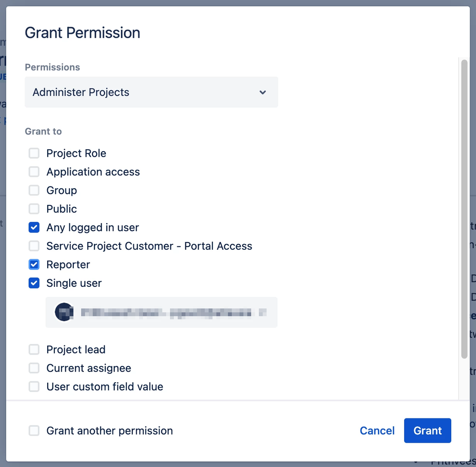Screen dimensions: 476x467
Task: Check the Project Role checkbox
Action: (x=34, y=153)
